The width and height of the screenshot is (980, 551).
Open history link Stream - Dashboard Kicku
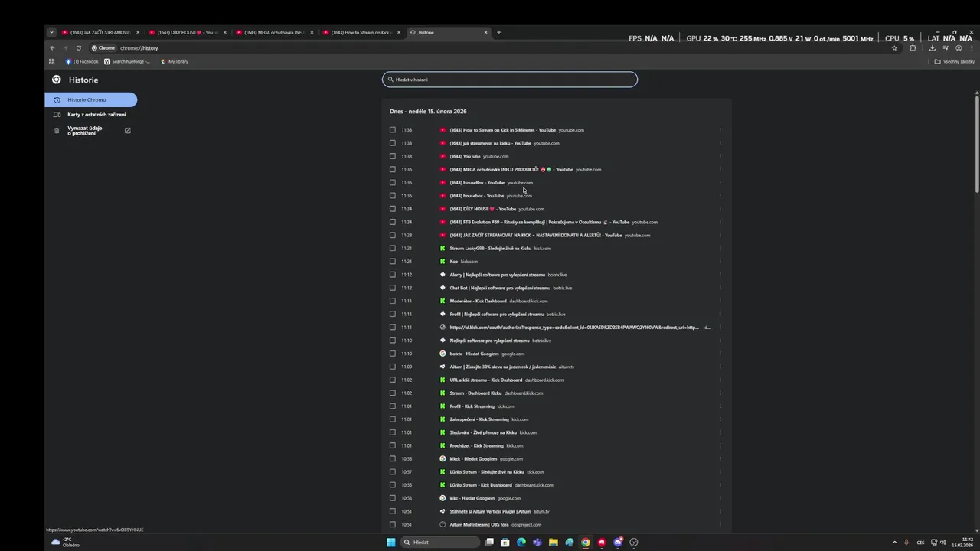click(475, 393)
